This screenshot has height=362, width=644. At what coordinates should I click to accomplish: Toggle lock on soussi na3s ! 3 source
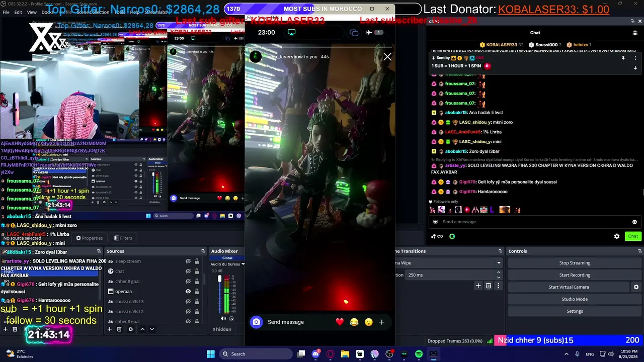(x=197, y=302)
